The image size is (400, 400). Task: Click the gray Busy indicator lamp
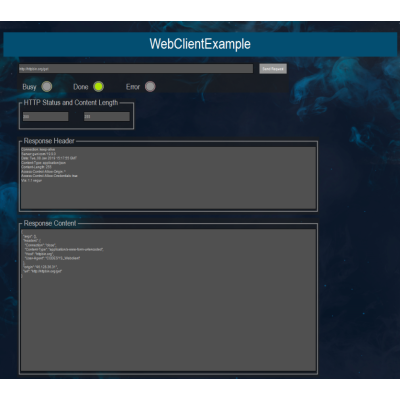click(47, 87)
